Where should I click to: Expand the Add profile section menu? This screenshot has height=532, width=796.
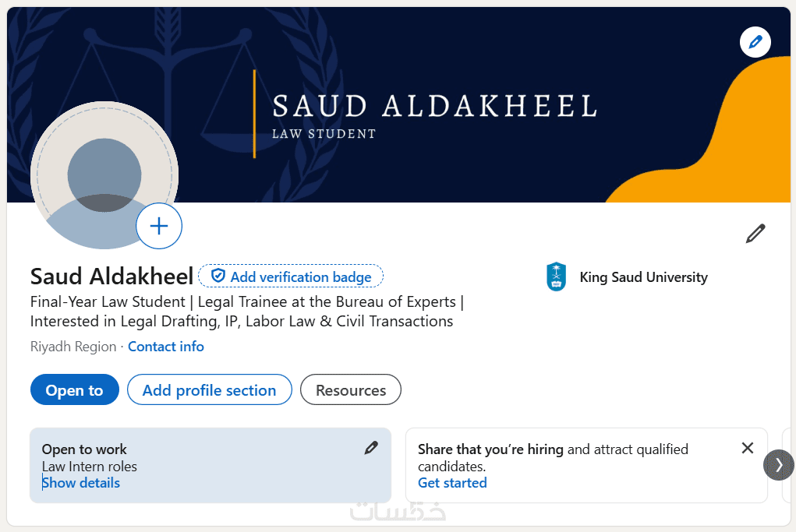pyautogui.click(x=209, y=390)
